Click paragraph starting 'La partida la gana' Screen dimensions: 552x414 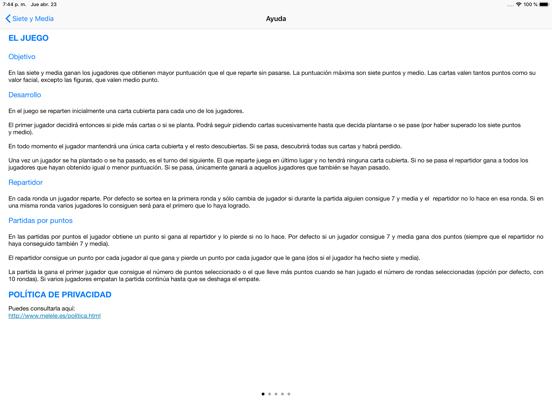[276, 275]
